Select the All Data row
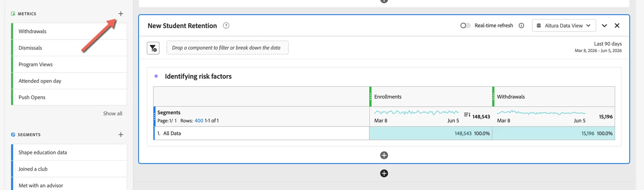This screenshot has height=190, width=644. point(261,133)
